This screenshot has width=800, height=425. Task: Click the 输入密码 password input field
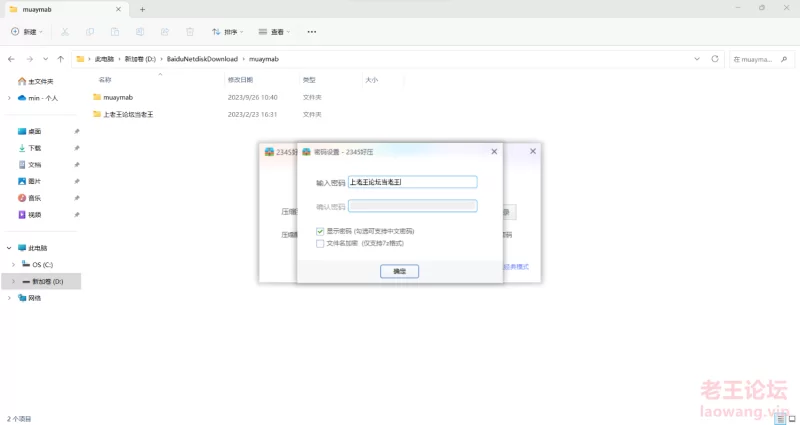[411, 183]
